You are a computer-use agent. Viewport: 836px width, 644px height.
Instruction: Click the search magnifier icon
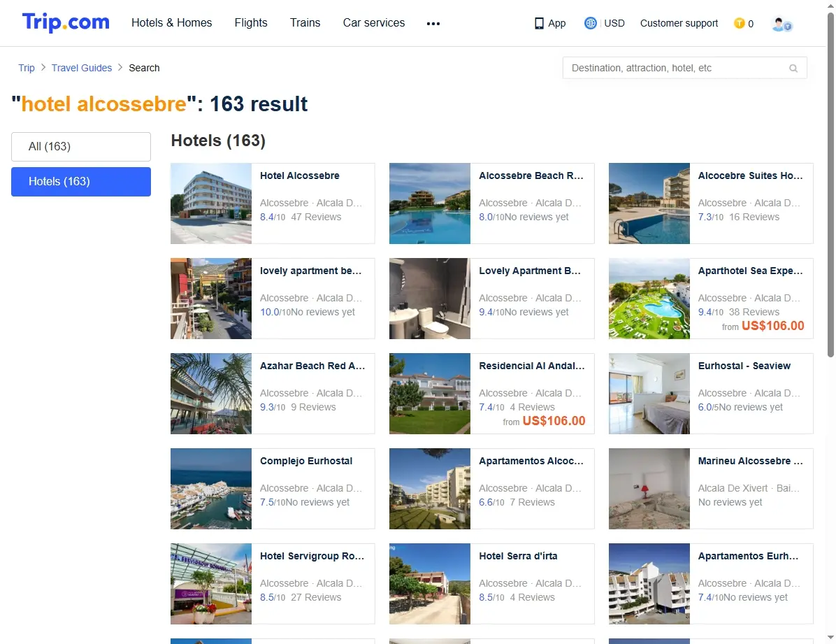pyautogui.click(x=793, y=69)
